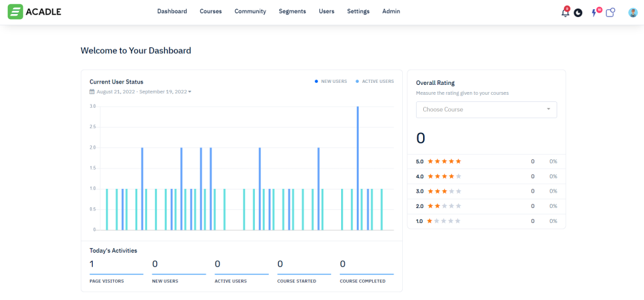The height and width of the screenshot is (300, 644).
Task: Toggle dark mode with moon icon
Action: click(x=578, y=12)
